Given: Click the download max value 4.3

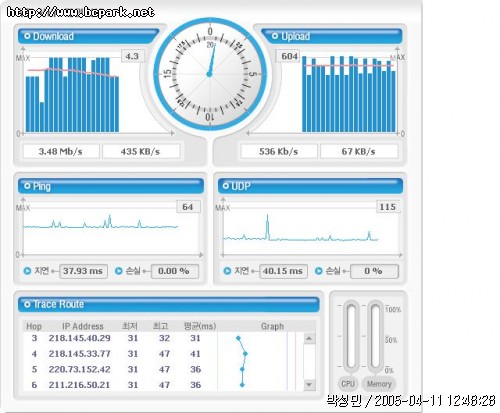Looking at the screenshot, I should pos(132,56).
